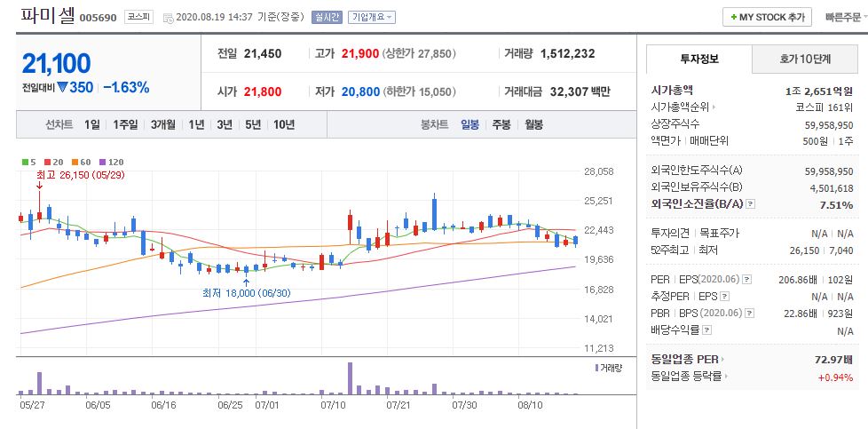Click the foreign ownership ratio 7.51%

click(x=836, y=205)
